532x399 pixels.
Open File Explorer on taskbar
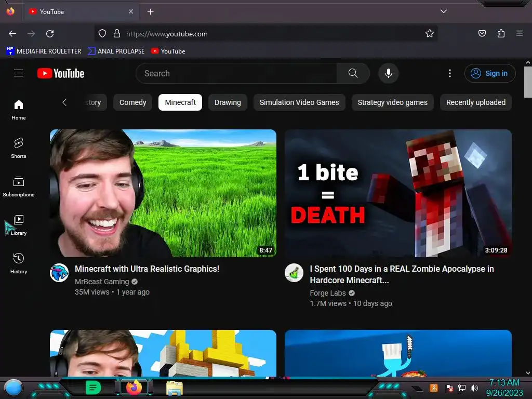(x=175, y=388)
